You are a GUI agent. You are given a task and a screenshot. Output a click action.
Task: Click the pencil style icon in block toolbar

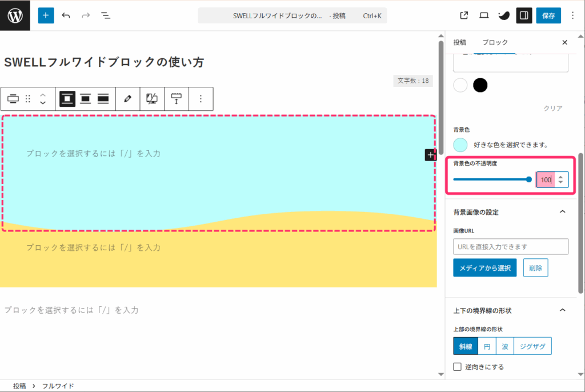(127, 98)
